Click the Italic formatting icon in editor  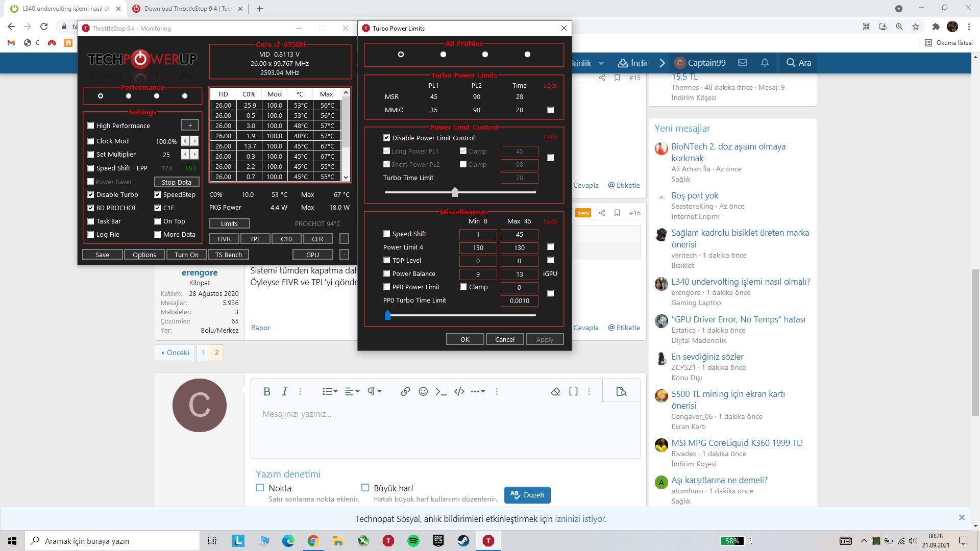point(284,391)
